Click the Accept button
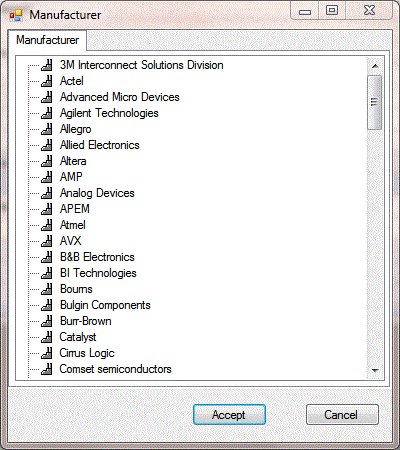Image resolution: width=400 pixels, height=450 pixels. pos(229,415)
